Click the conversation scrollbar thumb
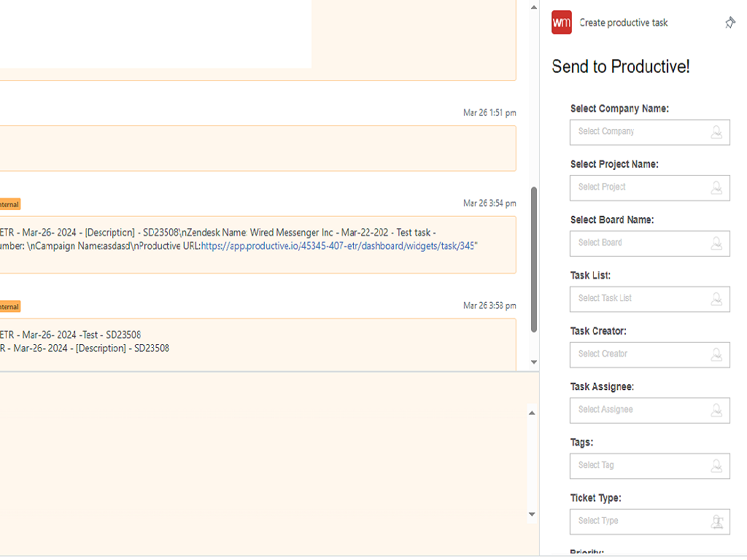 [x=533, y=259]
